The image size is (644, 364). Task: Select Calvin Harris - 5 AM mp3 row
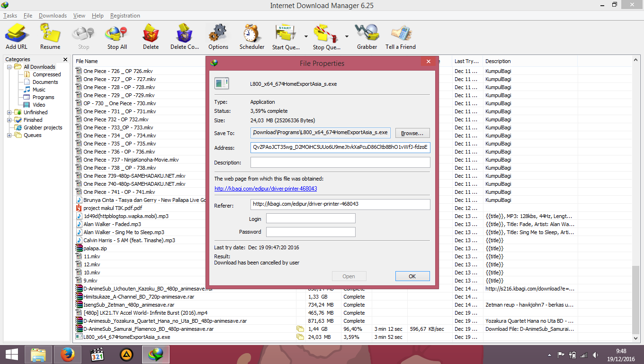coord(129,240)
